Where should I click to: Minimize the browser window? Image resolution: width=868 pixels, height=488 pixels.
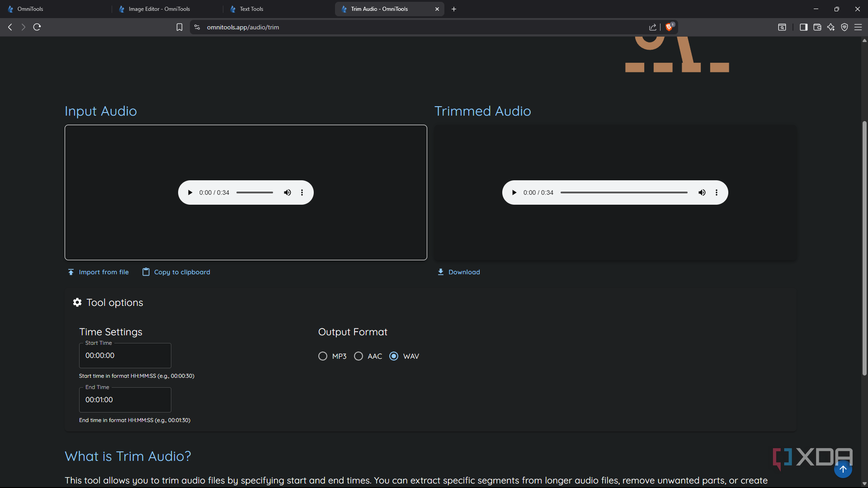pyautogui.click(x=816, y=9)
